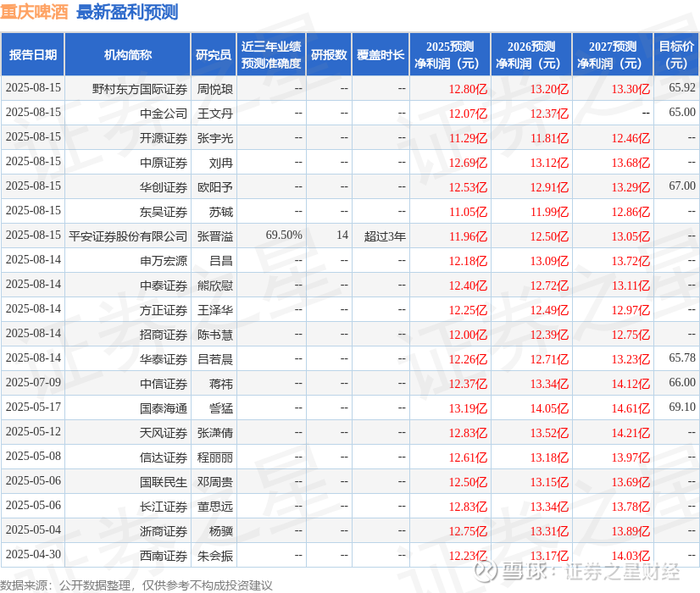The width and height of the screenshot is (700, 593).
Task: Click 中信证券 in the 2025-07-09 row
Action: click(x=164, y=384)
